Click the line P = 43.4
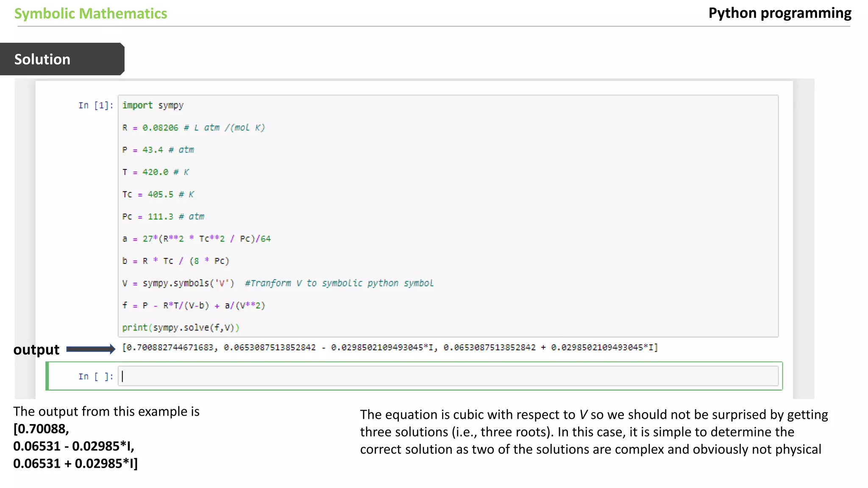This screenshot has width=868, height=488. tap(158, 150)
